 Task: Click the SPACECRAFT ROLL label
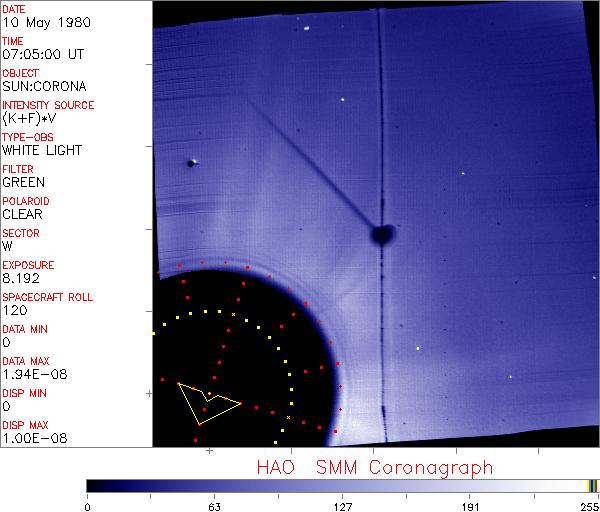click(47, 297)
